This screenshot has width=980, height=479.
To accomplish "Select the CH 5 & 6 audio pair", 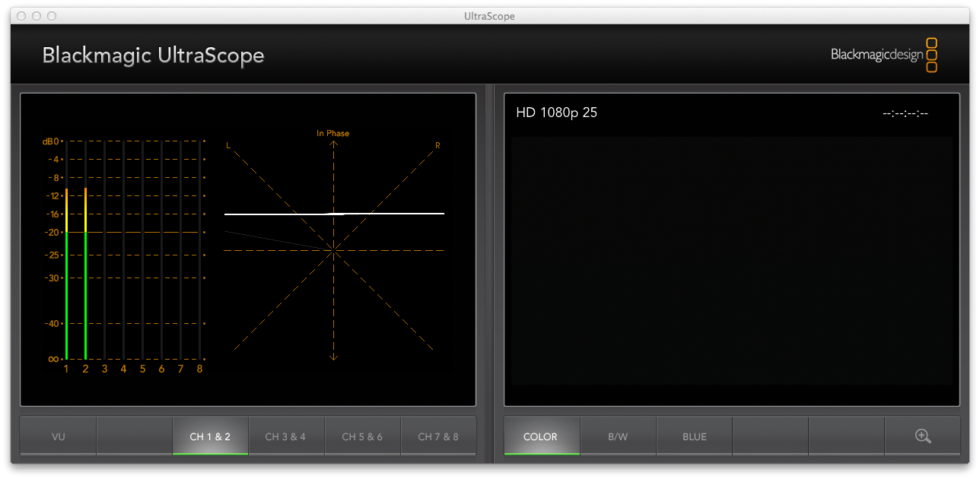I will (x=362, y=436).
